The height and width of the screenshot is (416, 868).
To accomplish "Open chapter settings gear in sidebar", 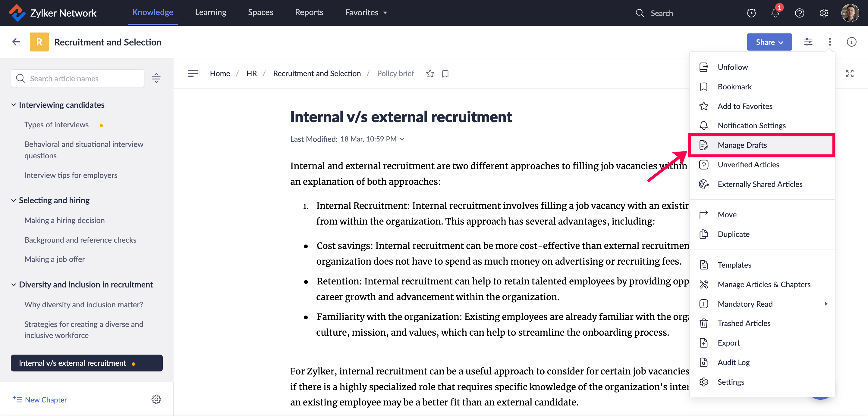I will tap(156, 399).
